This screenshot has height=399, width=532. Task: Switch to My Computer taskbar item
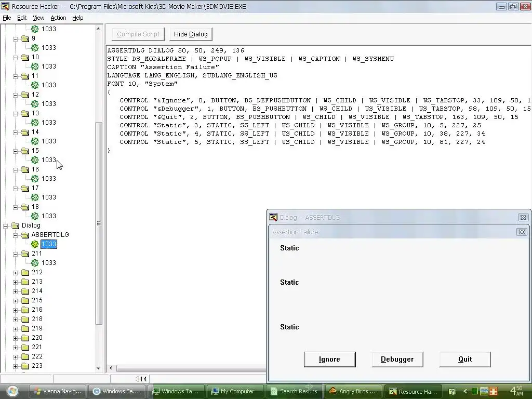(236, 391)
